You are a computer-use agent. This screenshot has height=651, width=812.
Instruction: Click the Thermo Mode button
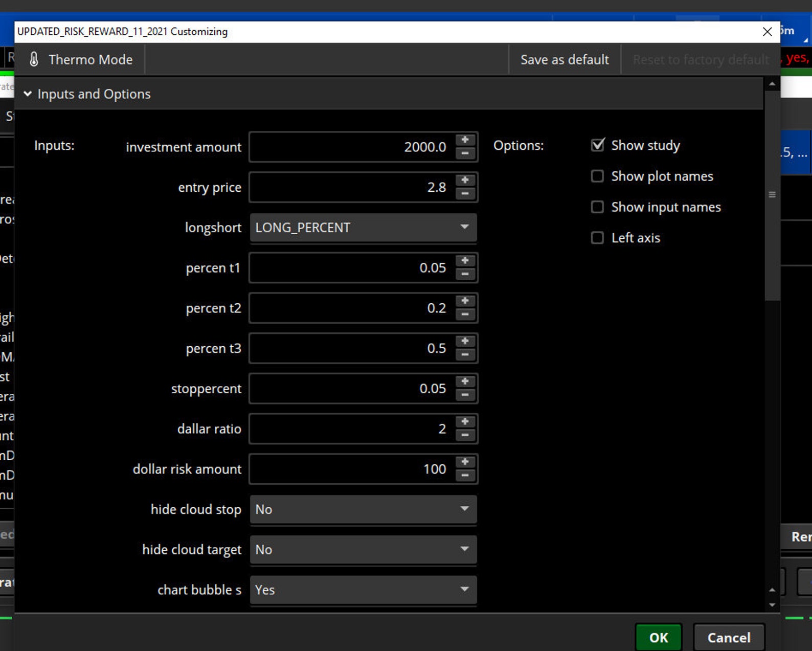click(80, 59)
